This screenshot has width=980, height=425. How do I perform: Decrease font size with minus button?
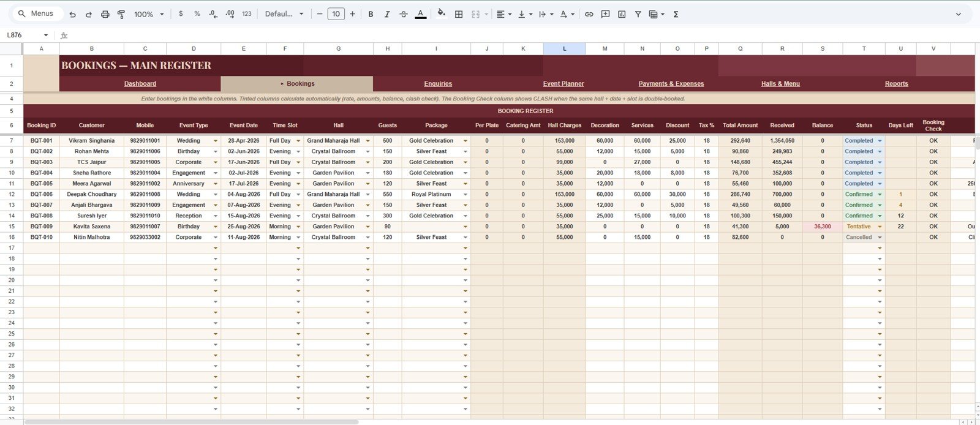[320, 14]
